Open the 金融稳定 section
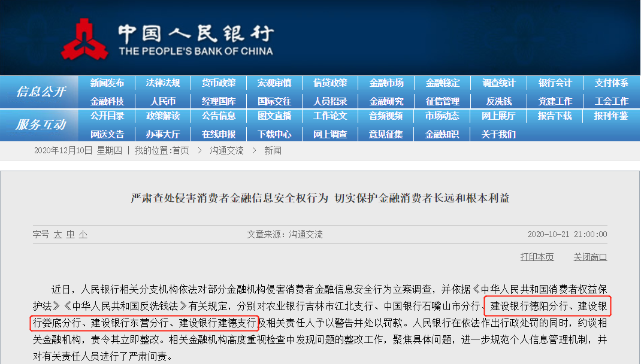 tap(442, 83)
